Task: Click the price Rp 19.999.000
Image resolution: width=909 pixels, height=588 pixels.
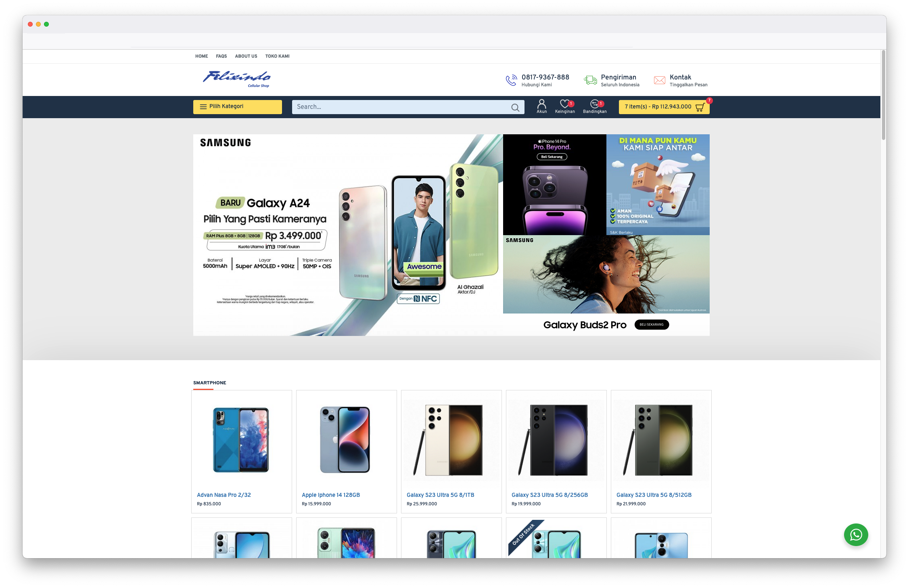Action: click(526, 504)
